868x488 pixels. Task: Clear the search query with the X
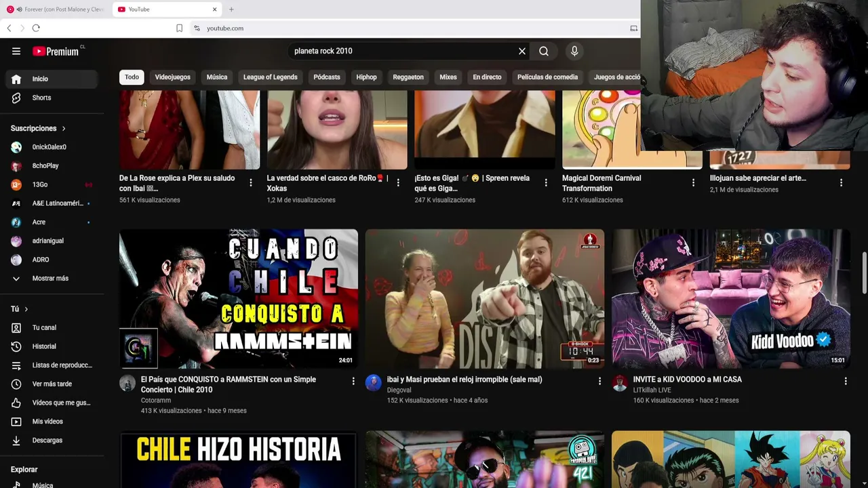tap(522, 51)
